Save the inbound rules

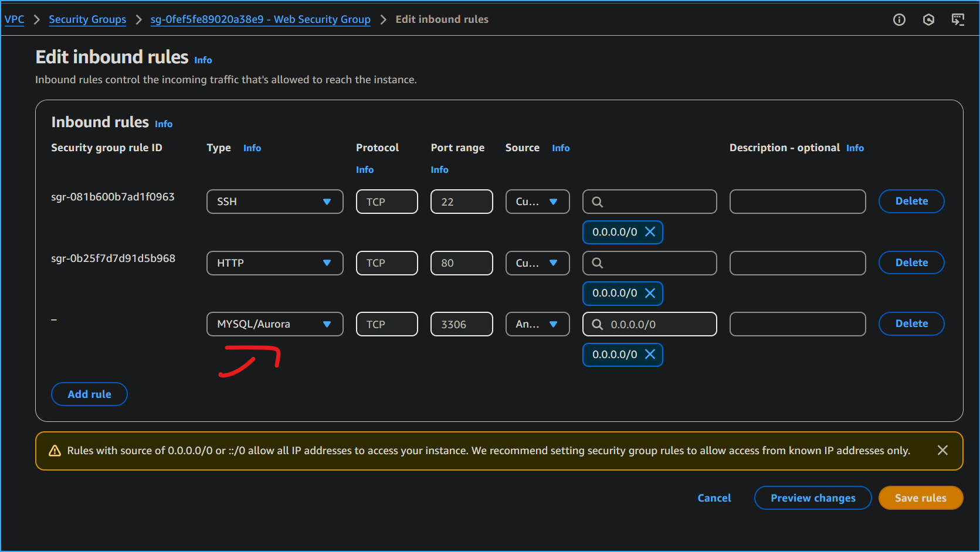point(920,498)
